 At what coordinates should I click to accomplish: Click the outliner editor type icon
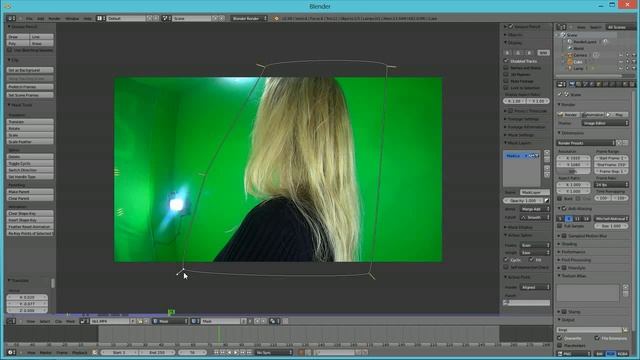(x=561, y=27)
